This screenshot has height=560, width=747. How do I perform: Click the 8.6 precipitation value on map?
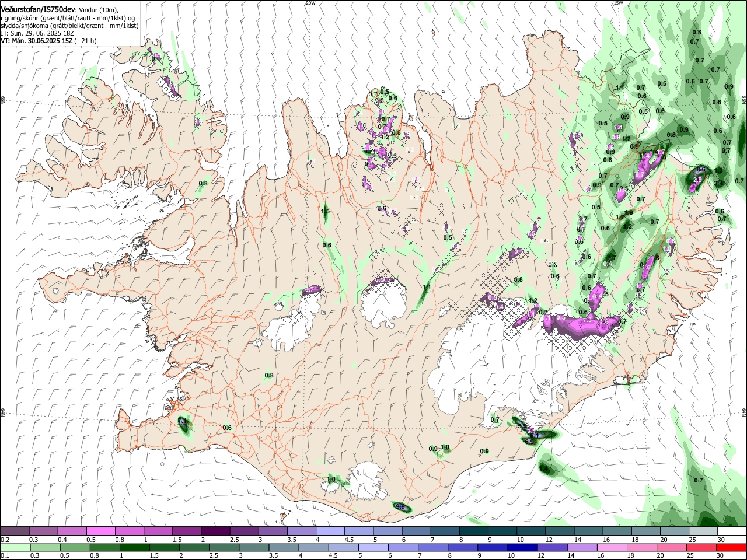(700, 170)
